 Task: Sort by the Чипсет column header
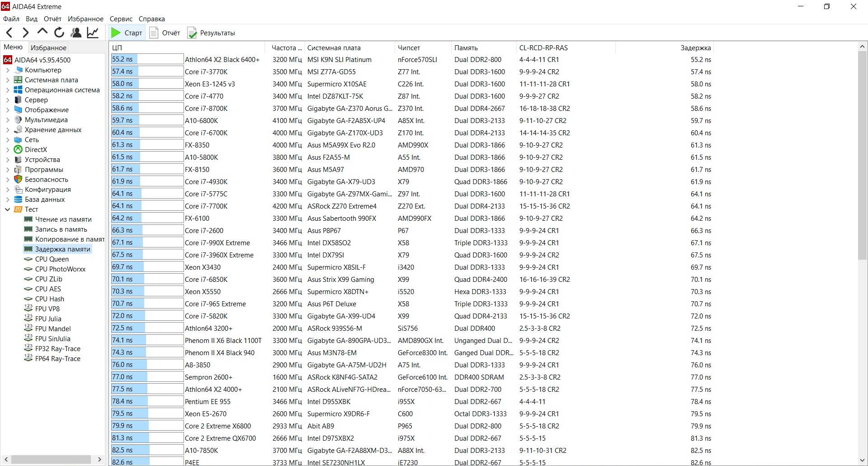423,48
